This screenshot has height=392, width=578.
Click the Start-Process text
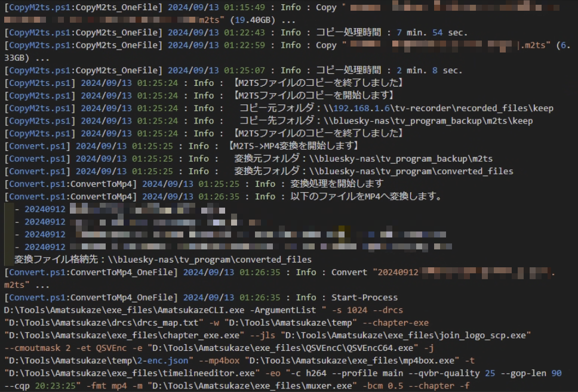[364, 297]
